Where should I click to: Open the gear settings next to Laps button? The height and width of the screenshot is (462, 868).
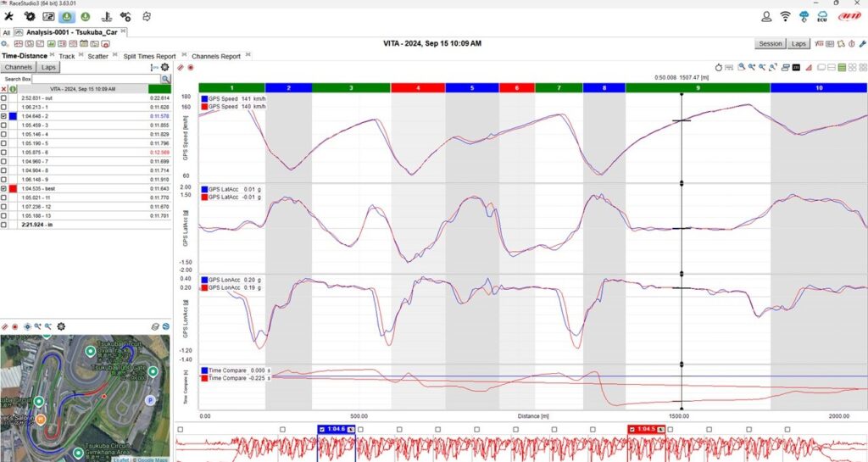click(164, 67)
